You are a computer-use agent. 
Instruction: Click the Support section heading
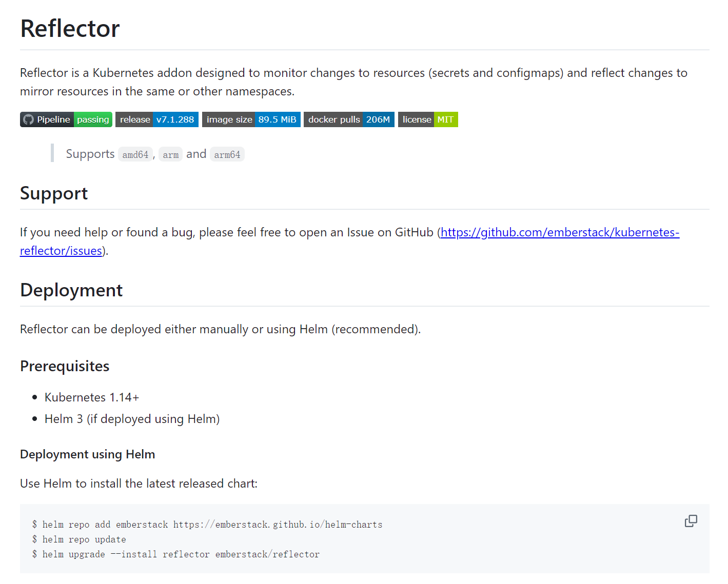[54, 193]
